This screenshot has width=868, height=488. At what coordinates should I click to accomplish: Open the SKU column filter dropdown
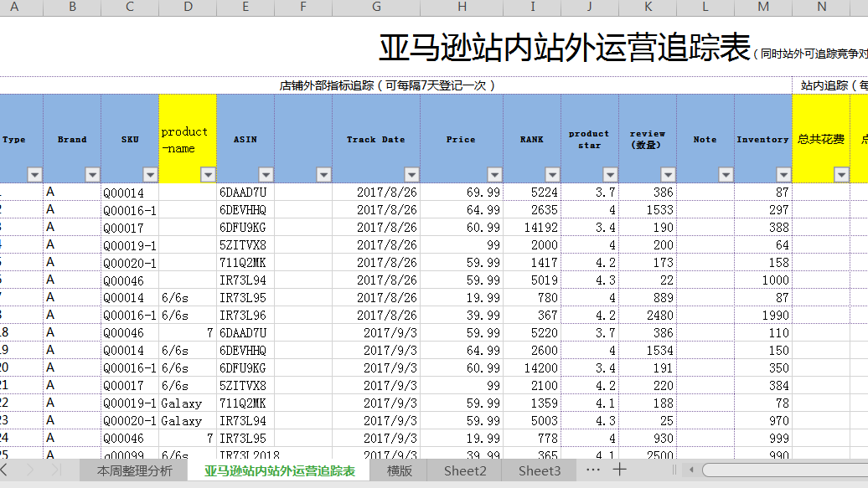[150, 175]
